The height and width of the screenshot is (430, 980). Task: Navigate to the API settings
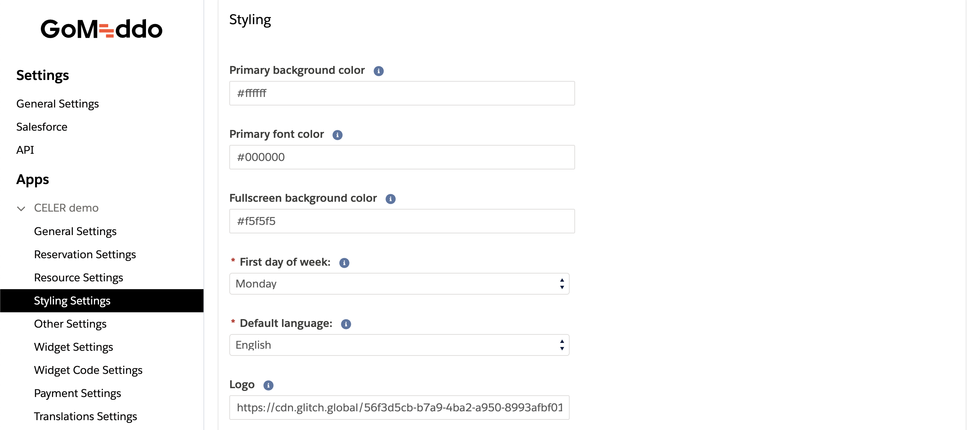click(x=25, y=150)
